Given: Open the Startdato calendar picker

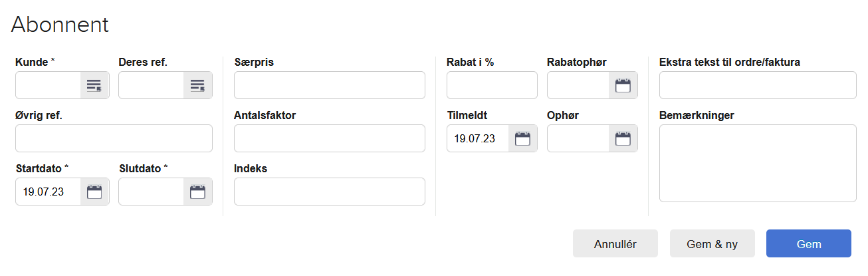Looking at the screenshot, I should coord(94,192).
